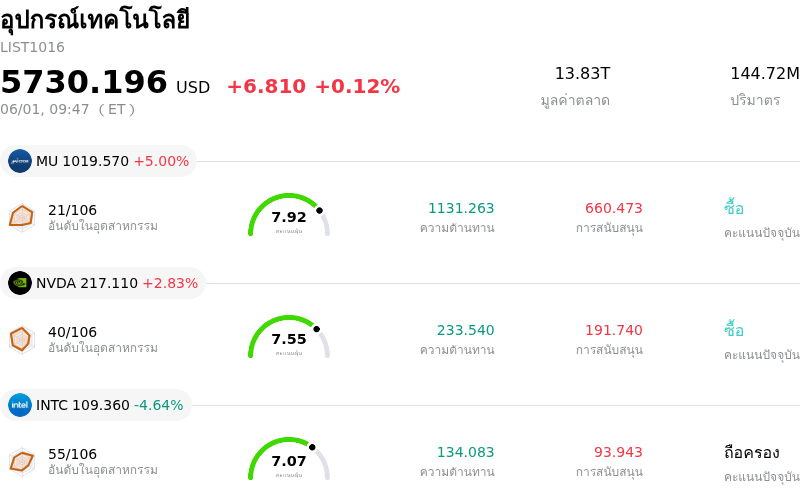Click the ซื้อ rating for MU
This screenshot has width=800, height=499.
click(734, 208)
